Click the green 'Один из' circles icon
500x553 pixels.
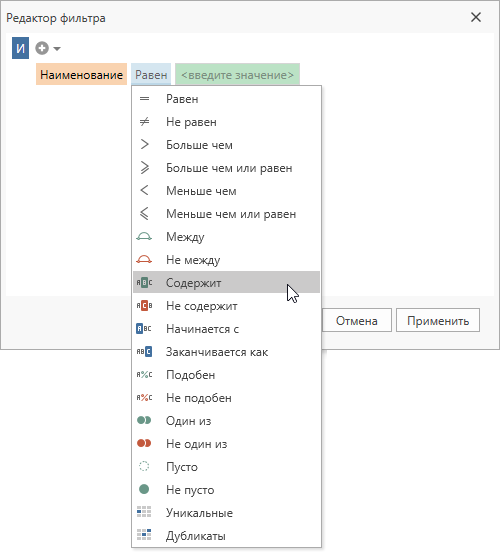pos(144,420)
